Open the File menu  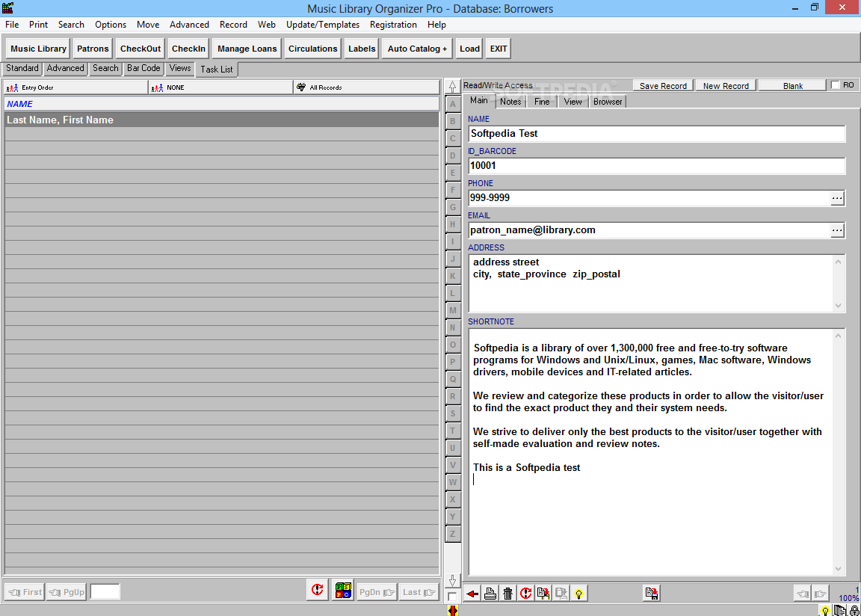coord(12,25)
